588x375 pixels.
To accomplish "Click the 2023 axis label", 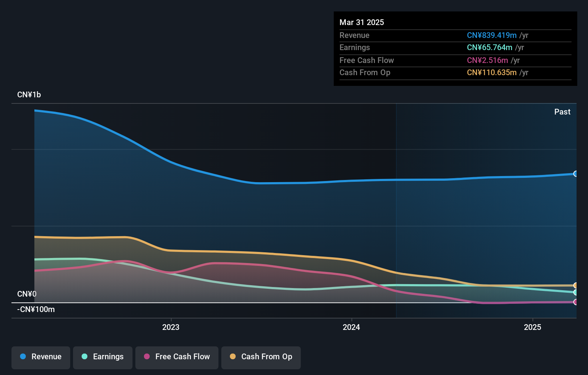I will 171,327.
